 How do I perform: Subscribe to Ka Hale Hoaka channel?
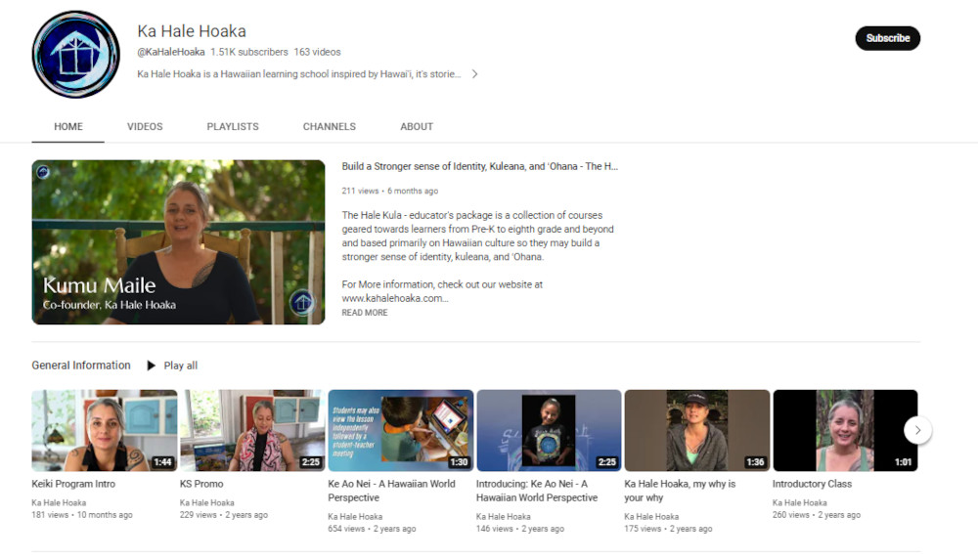[x=888, y=38]
